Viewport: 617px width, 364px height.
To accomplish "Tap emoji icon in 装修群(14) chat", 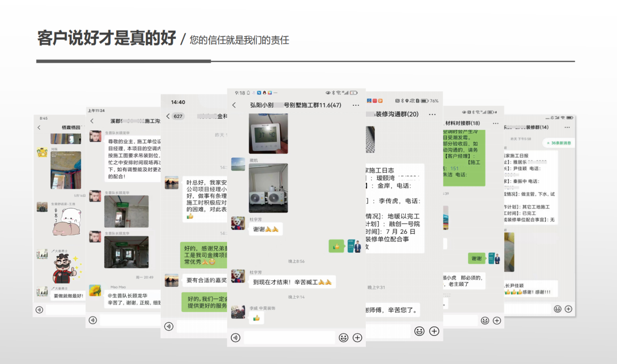I will [558, 309].
